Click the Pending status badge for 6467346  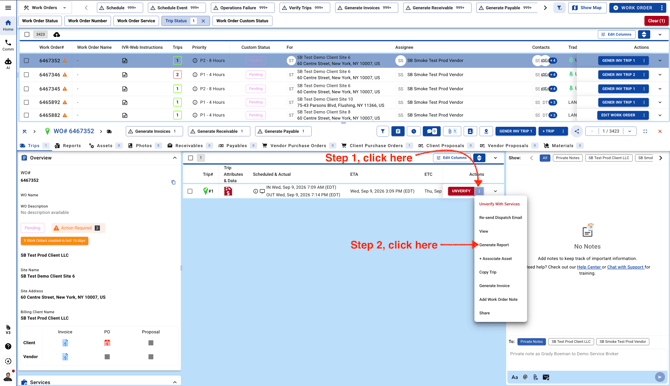click(x=256, y=75)
